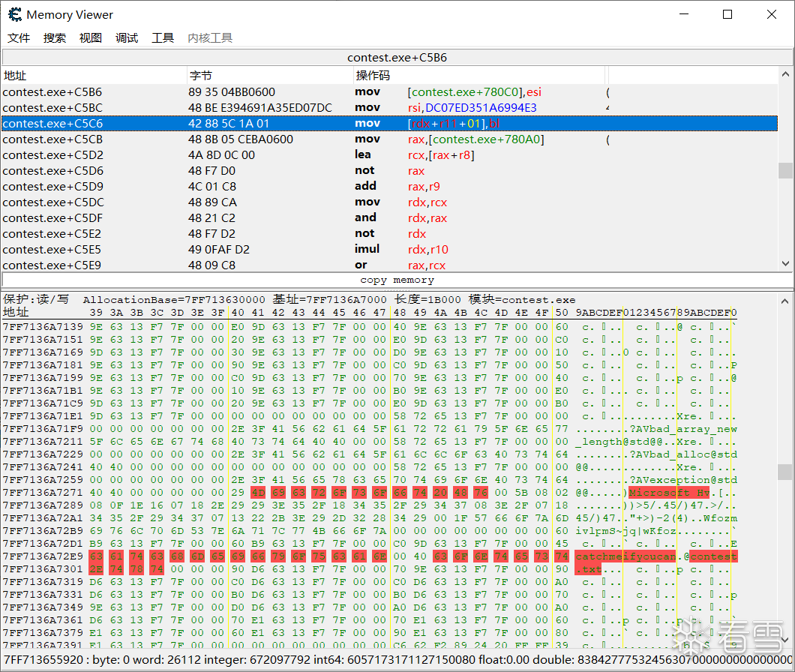
Task: Select highlighted row contest.exe+C5C6
Action: (389, 123)
